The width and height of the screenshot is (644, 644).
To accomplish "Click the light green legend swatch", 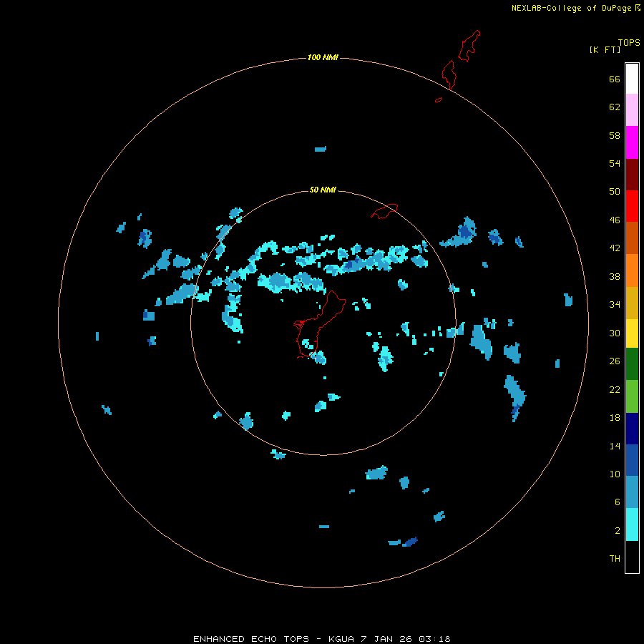I will click(632, 396).
